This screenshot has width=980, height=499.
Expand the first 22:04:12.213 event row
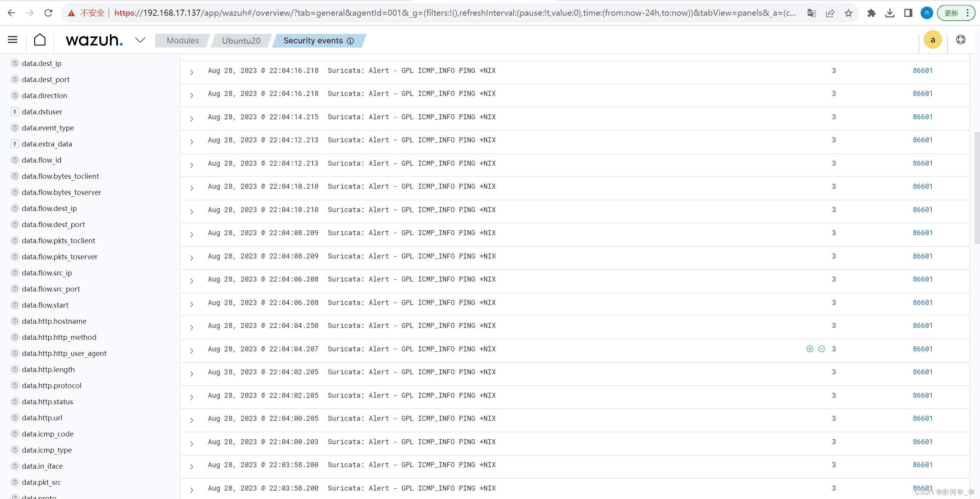[192, 142]
